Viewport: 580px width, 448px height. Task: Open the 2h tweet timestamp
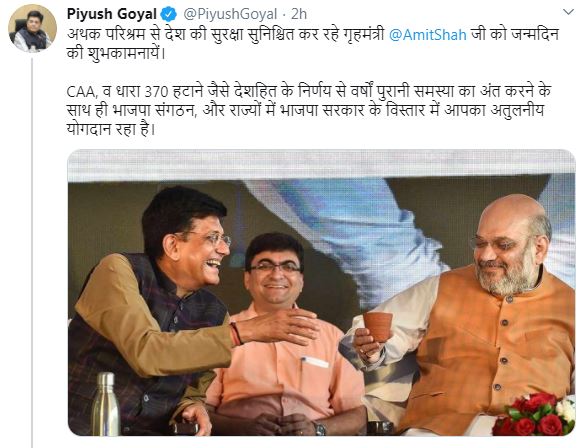coord(299,14)
